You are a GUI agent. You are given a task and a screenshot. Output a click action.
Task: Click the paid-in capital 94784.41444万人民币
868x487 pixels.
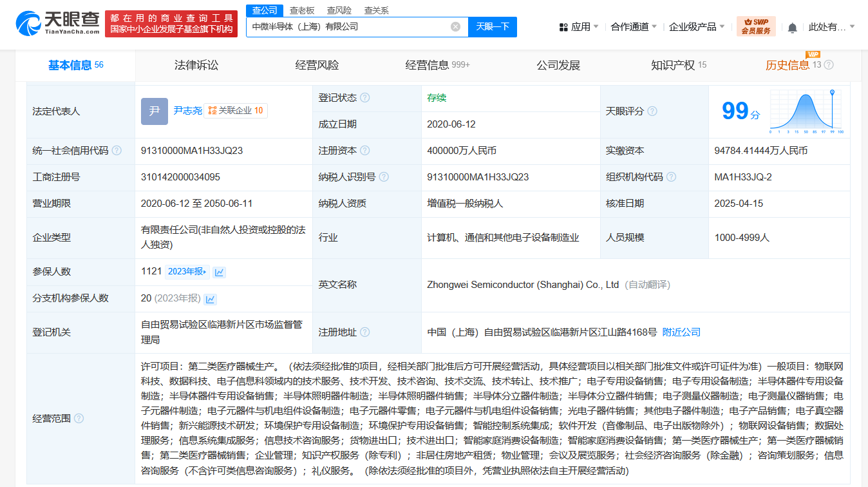pos(761,151)
